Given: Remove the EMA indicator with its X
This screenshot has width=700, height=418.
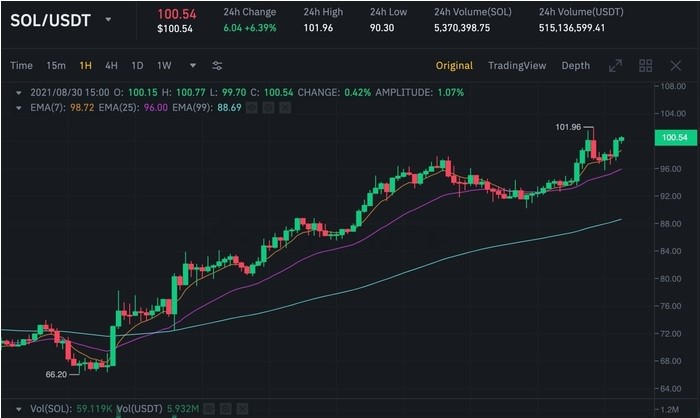Looking at the screenshot, I should 285,108.
